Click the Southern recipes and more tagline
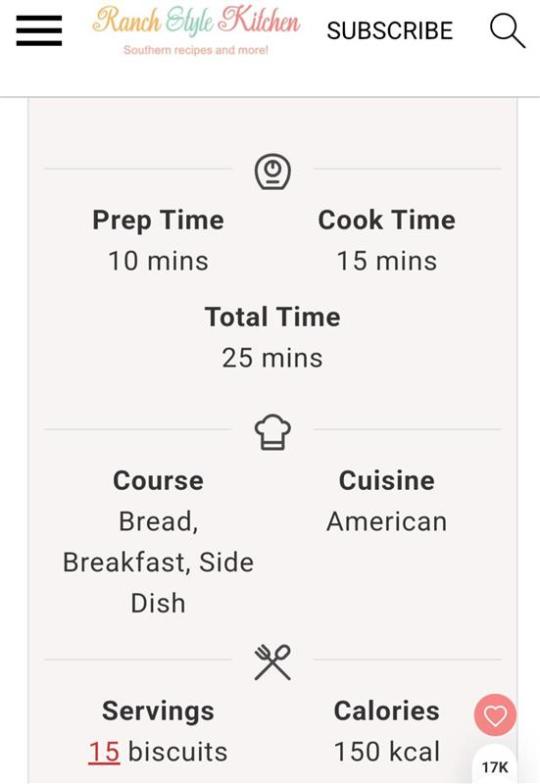Screen dimensions: 540x784 coord(196,50)
